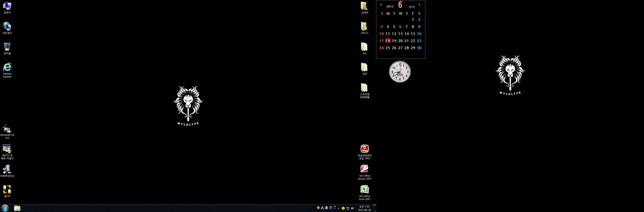Go to next month in calendar gadget
Viewport: 644px width, 212px height.
(x=419, y=5)
